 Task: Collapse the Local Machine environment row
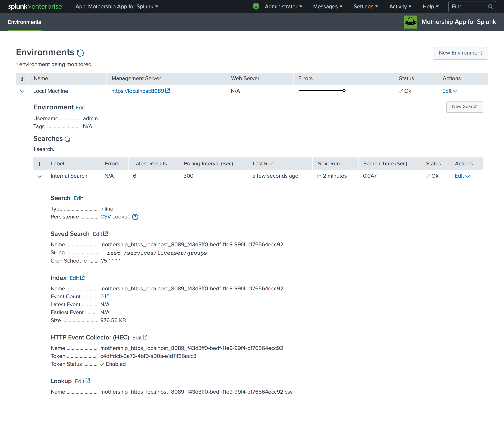[22, 92]
